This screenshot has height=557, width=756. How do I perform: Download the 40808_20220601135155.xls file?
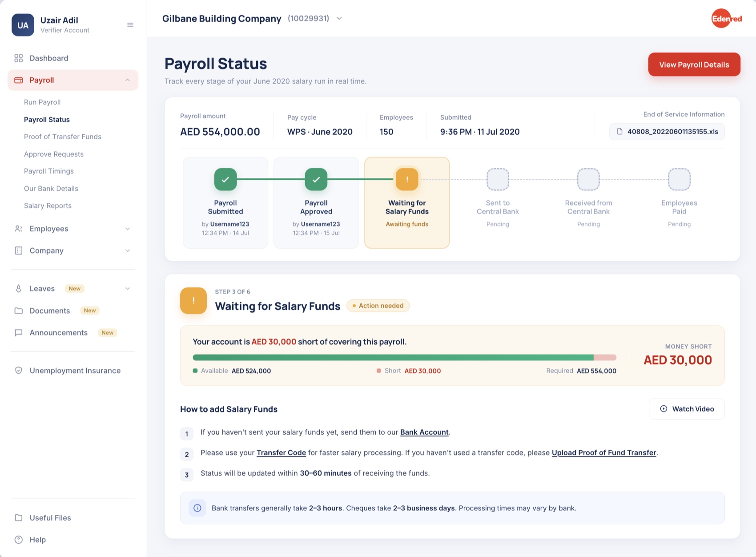tap(667, 132)
